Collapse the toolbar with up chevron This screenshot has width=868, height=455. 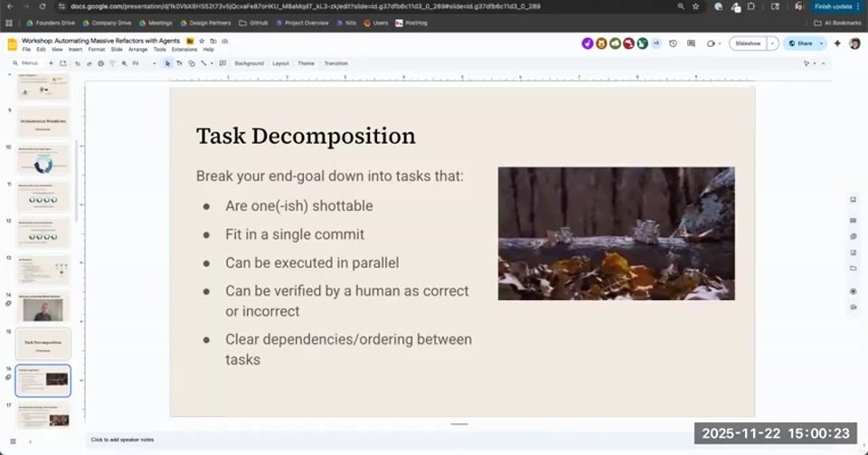823,63
